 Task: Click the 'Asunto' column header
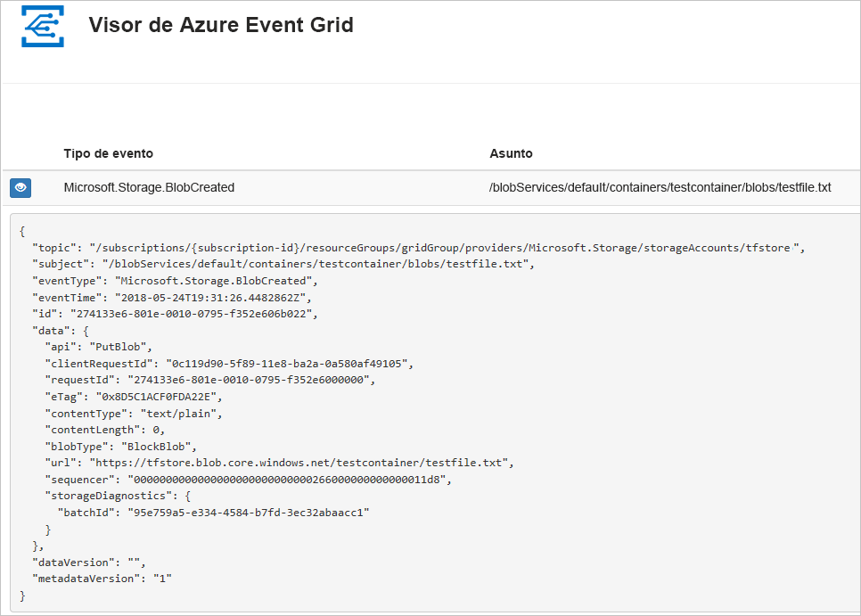[511, 153]
